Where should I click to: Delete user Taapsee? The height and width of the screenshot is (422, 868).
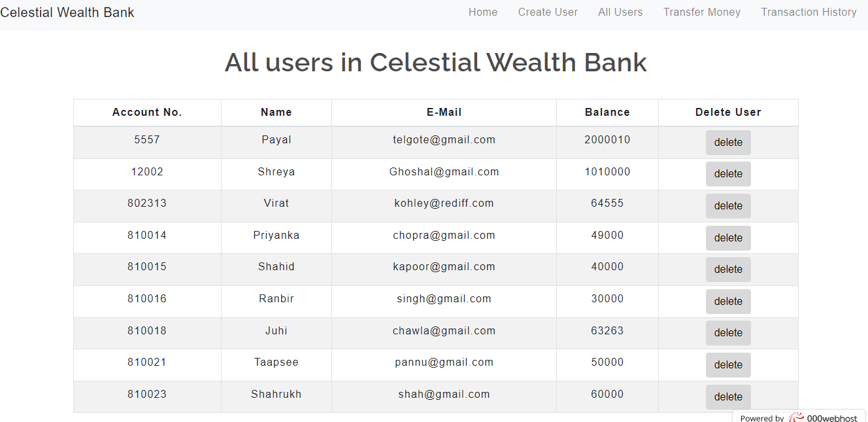728,364
